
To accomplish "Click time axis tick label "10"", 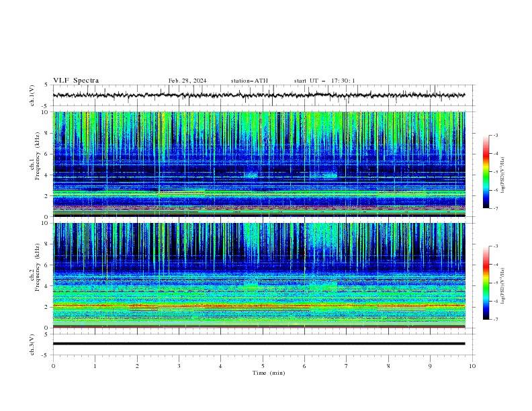I will (x=472, y=366).
